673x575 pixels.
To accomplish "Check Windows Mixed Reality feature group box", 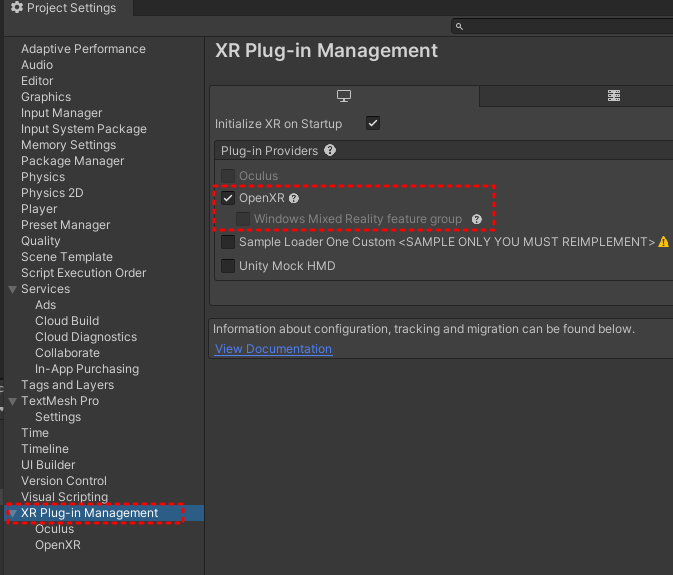I will click(243, 219).
